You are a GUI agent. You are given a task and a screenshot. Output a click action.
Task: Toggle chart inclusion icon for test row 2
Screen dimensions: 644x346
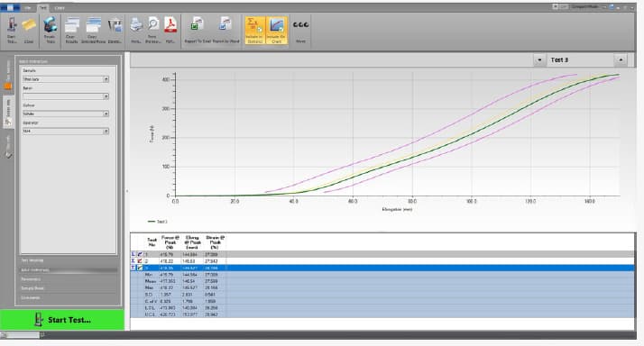coord(140,261)
